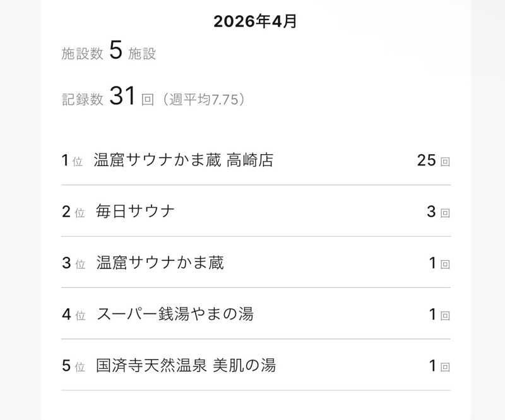Click the 25 回 visit count

tap(434, 160)
